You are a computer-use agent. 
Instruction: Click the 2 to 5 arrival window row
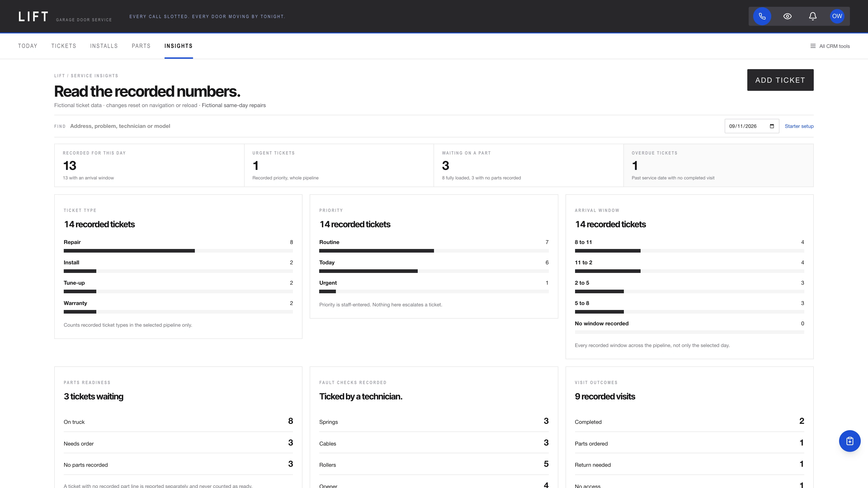(689, 286)
